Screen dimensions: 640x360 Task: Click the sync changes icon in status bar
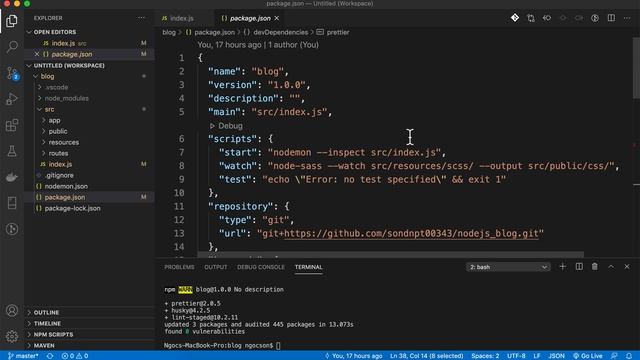coord(50,356)
